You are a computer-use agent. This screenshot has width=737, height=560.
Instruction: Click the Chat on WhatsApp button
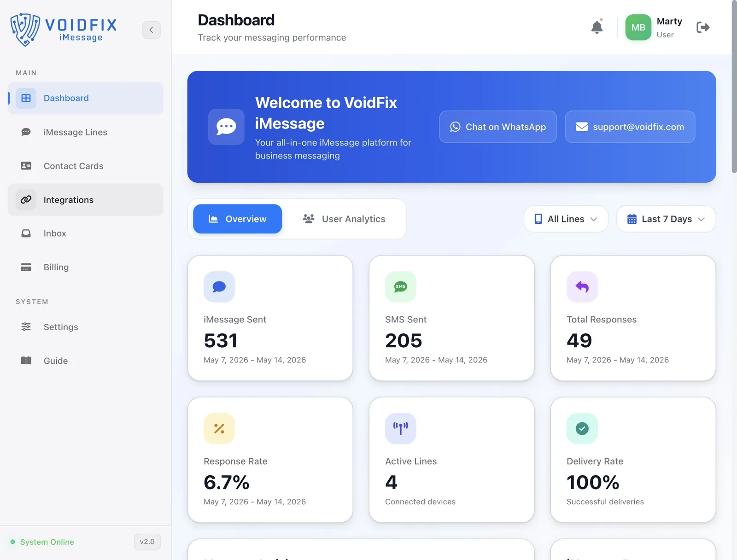(498, 127)
